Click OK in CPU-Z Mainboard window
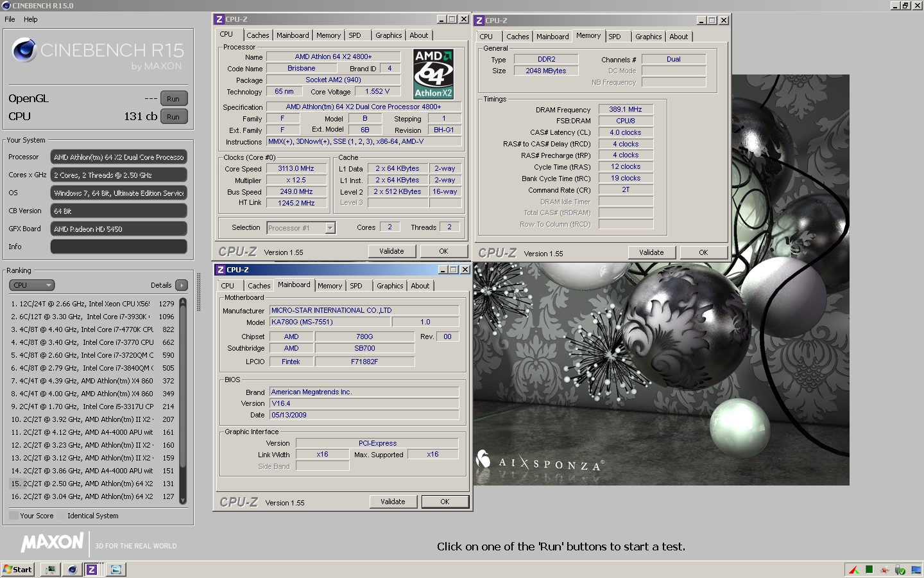The height and width of the screenshot is (578, 924). [x=445, y=502]
